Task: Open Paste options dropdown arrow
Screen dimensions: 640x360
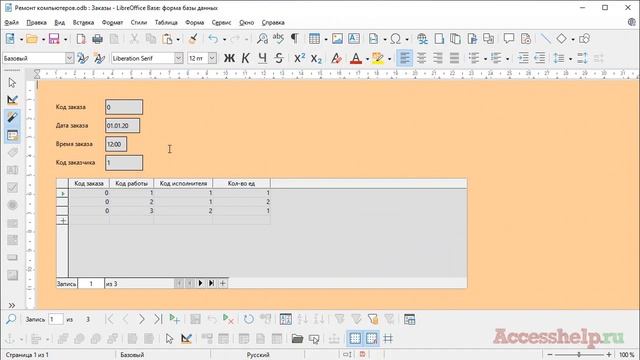Action: click(178, 40)
